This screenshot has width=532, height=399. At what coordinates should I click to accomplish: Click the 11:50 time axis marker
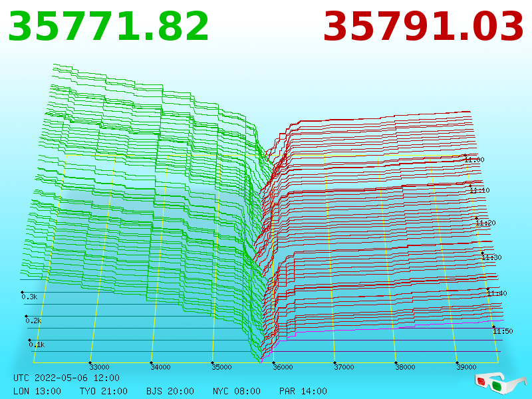pyautogui.click(x=503, y=331)
